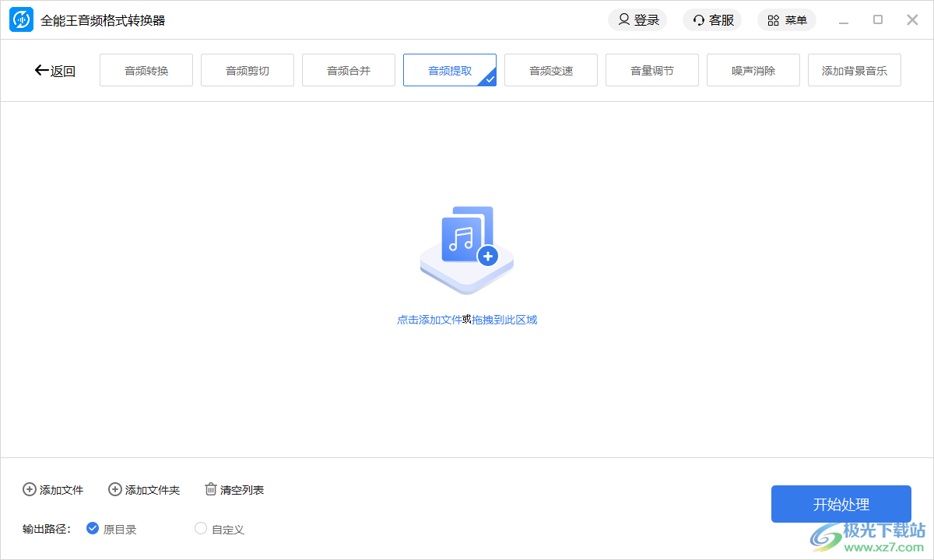Open the 菜单 menu

tap(787, 20)
